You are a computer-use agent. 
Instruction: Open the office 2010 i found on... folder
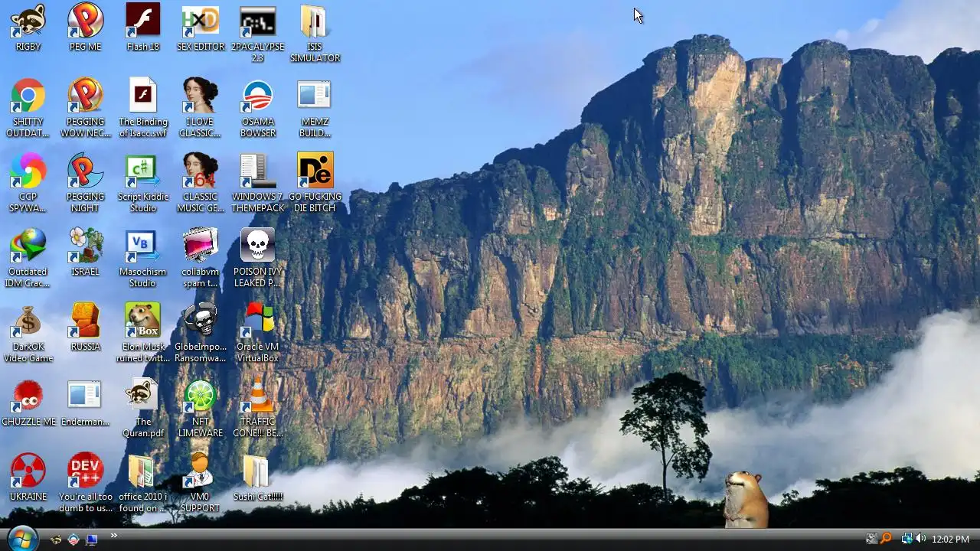[143, 471]
